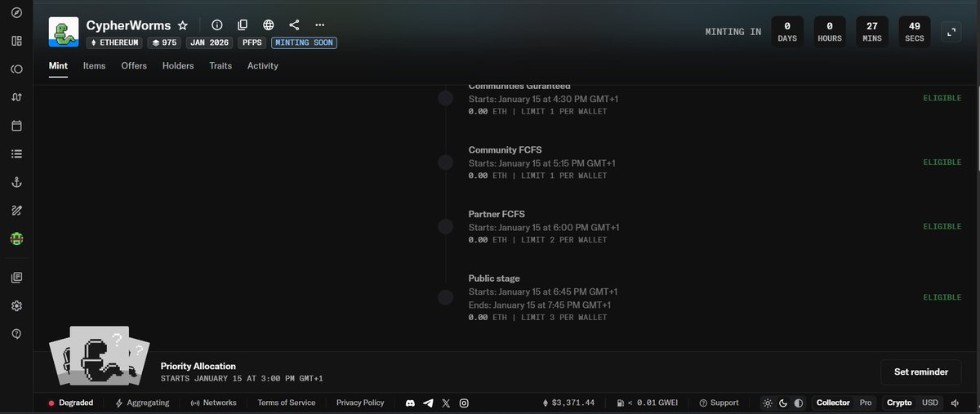980x414 pixels.
Task: Open the collections layout icon in sidebar
Action: coord(16,42)
